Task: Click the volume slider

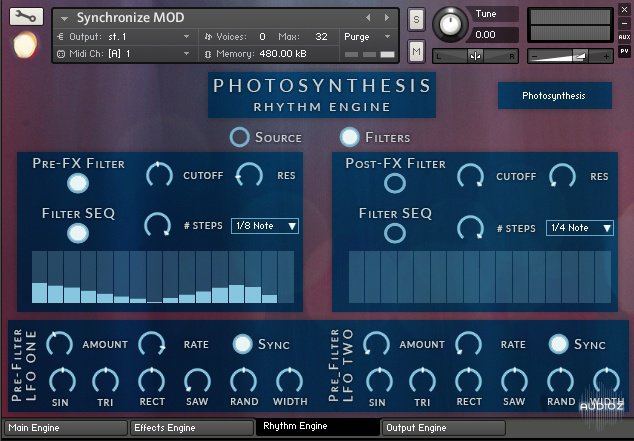Action: pyautogui.click(x=570, y=56)
